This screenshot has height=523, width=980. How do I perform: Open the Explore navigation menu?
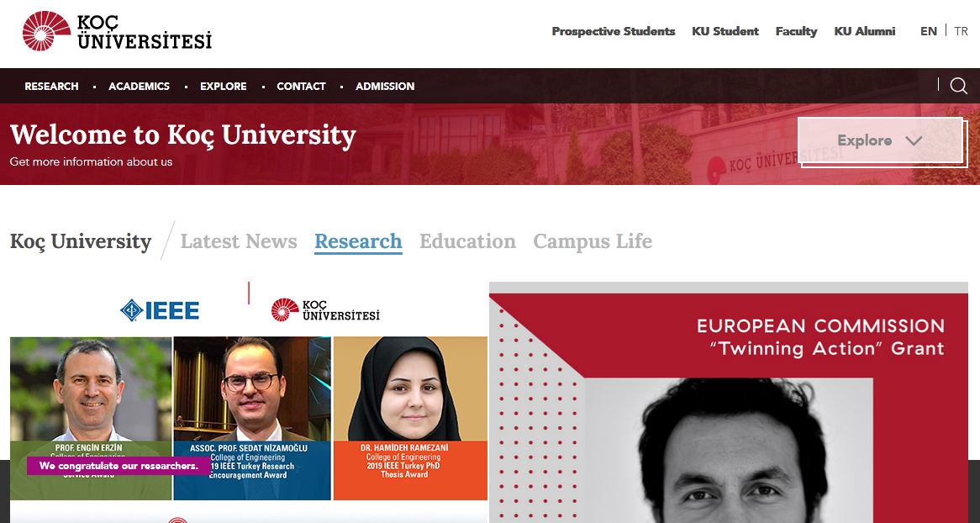pyautogui.click(x=223, y=87)
